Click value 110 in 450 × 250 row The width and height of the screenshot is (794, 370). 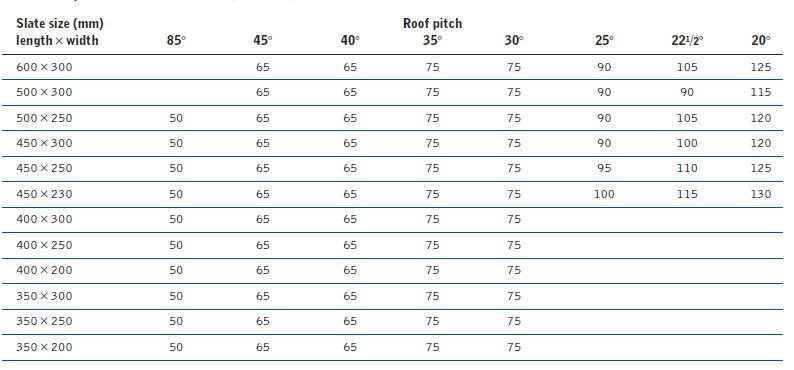coord(687,168)
